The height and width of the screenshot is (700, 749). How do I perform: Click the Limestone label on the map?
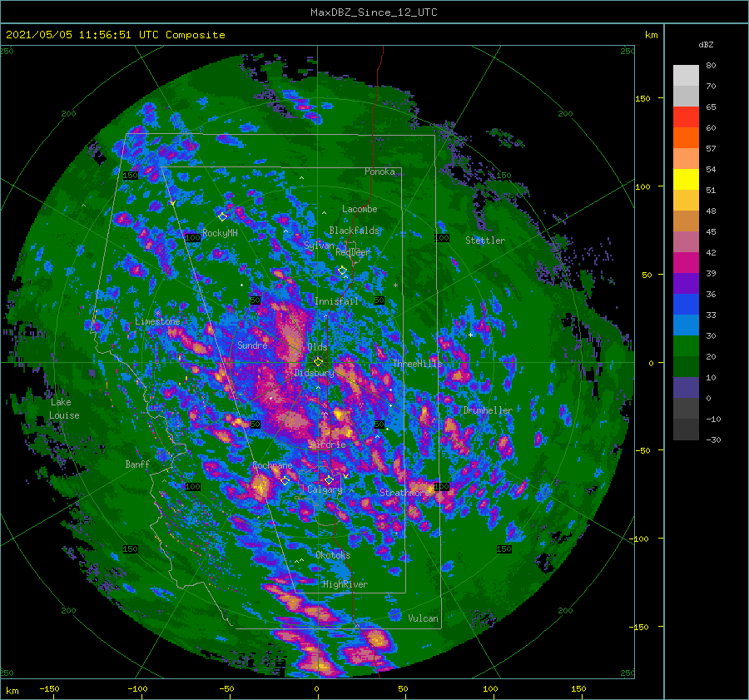coord(157,321)
